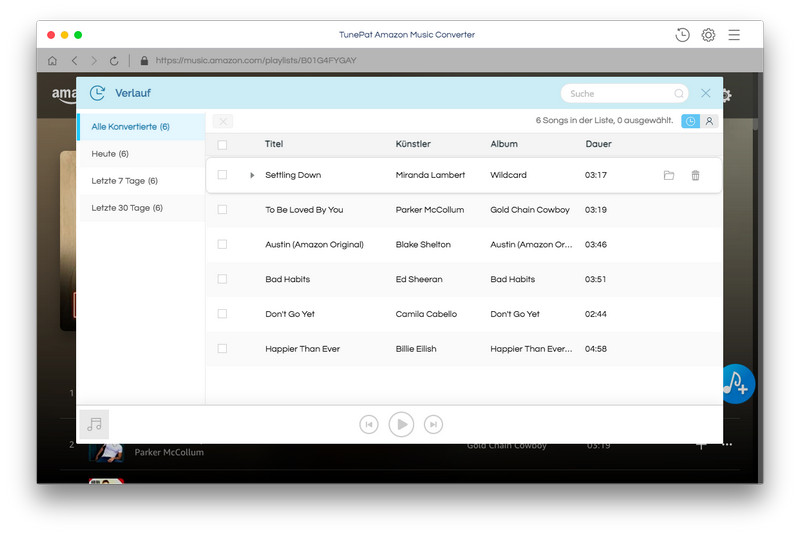Screen dimensions: 800x536
Task: Click artist Blake Shelton
Action: 423,244
